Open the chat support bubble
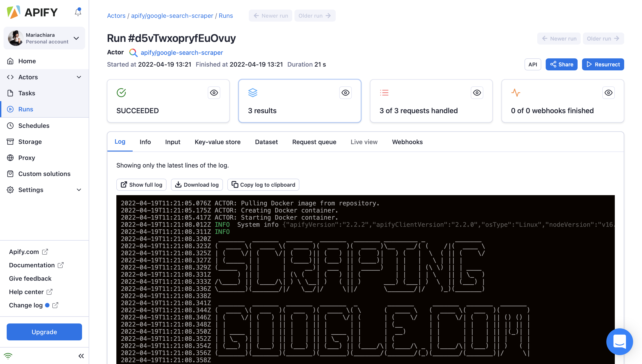This screenshot has height=364, width=642. coord(619,342)
